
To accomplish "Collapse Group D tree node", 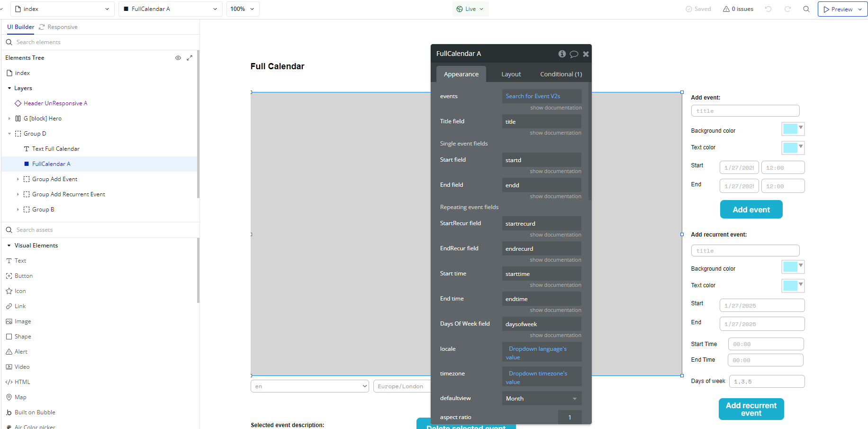I will click(9, 134).
